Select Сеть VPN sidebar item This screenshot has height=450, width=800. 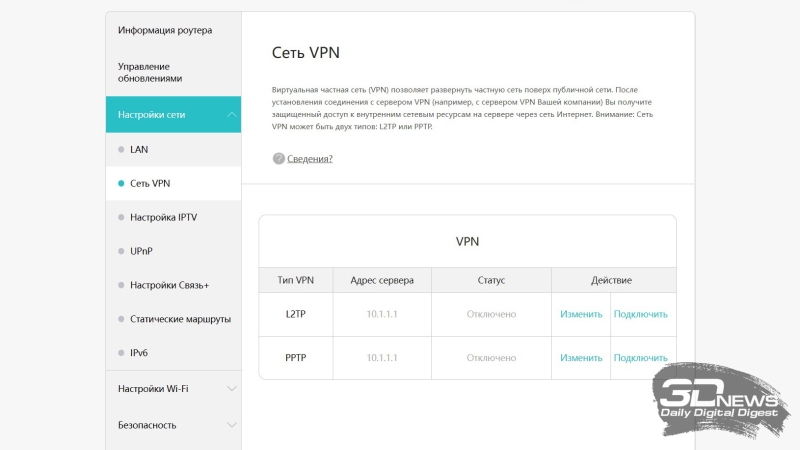(x=150, y=183)
